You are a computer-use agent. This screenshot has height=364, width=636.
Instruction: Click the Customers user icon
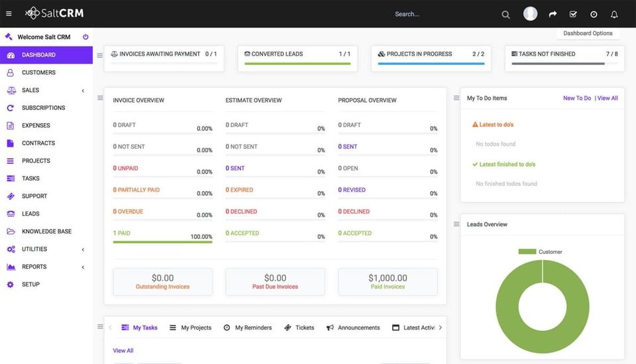pos(11,73)
